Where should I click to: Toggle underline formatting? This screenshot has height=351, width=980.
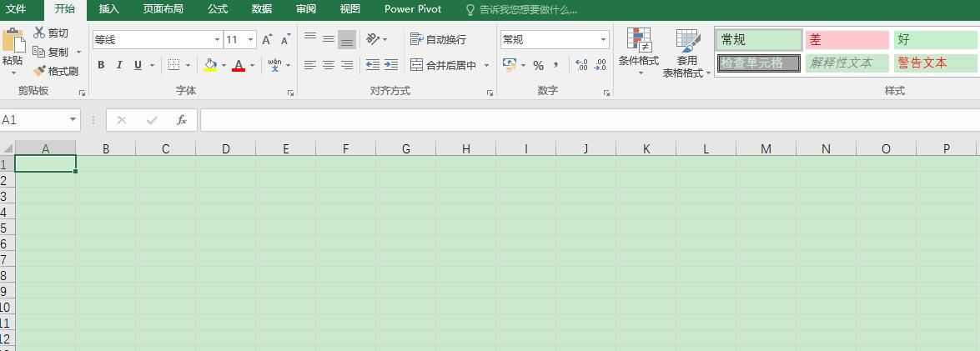point(138,65)
